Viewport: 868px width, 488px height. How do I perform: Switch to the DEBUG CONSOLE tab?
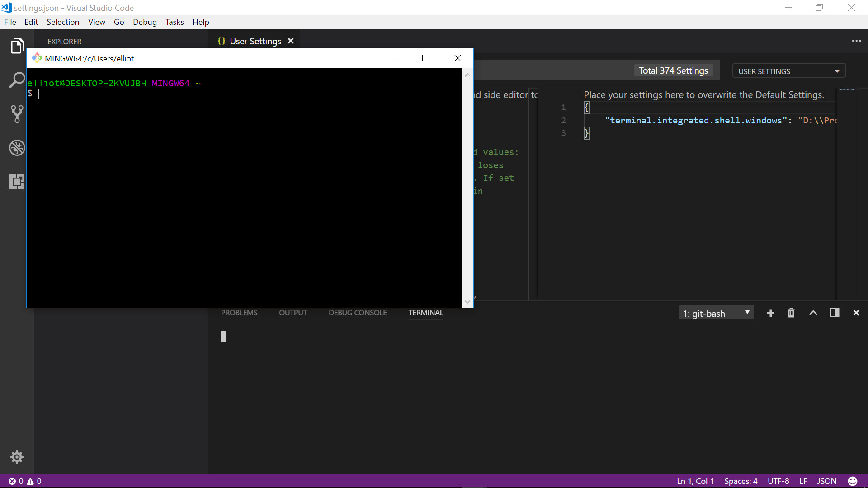click(358, 313)
